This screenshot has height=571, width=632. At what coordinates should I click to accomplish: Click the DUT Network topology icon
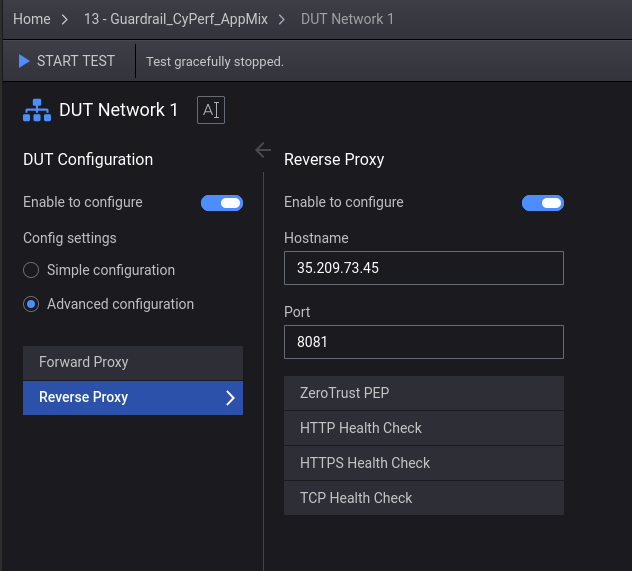tap(37, 110)
